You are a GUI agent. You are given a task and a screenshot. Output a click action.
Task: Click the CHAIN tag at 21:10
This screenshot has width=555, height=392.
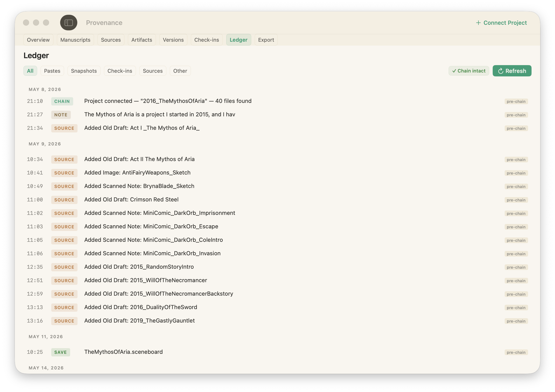click(62, 102)
